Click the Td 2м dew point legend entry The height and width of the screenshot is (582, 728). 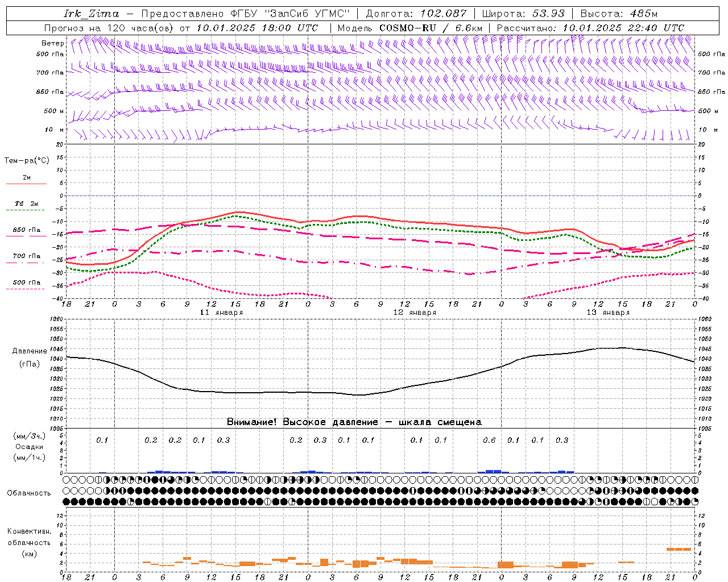pos(27,203)
